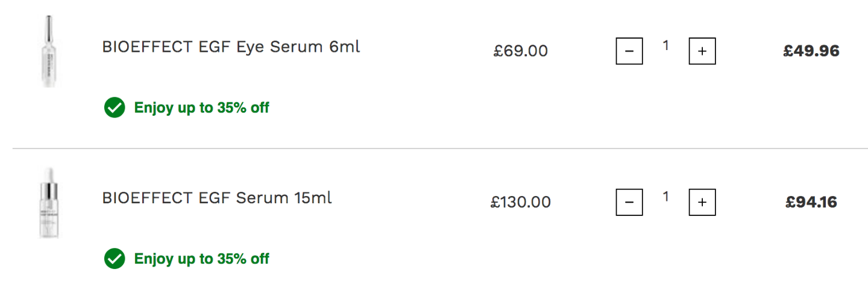The height and width of the screenshot is (295, 868).
Task: Open the EGF Serum 15ml bottle thumbnail
Action: [48, 203]
